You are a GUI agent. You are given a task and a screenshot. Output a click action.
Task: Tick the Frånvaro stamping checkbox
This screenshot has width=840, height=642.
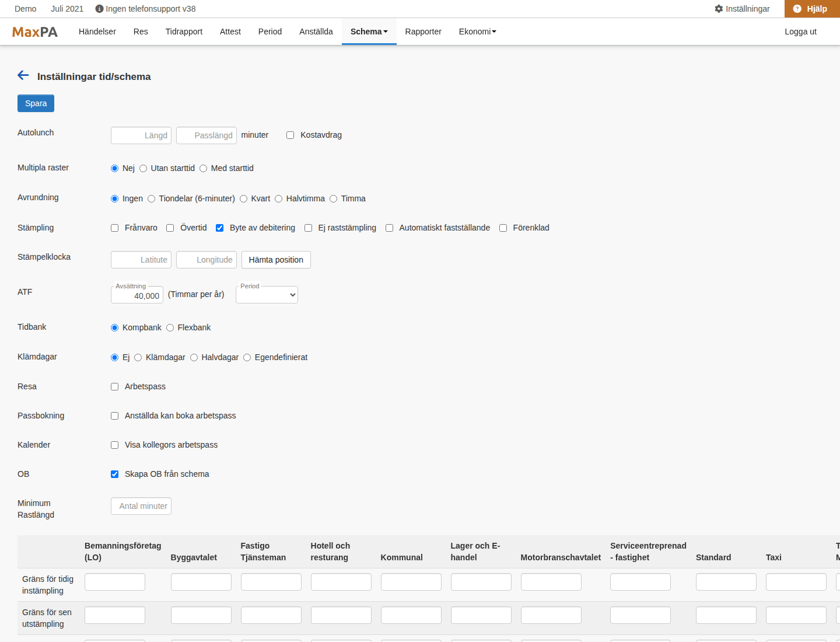tap(114, 228)
